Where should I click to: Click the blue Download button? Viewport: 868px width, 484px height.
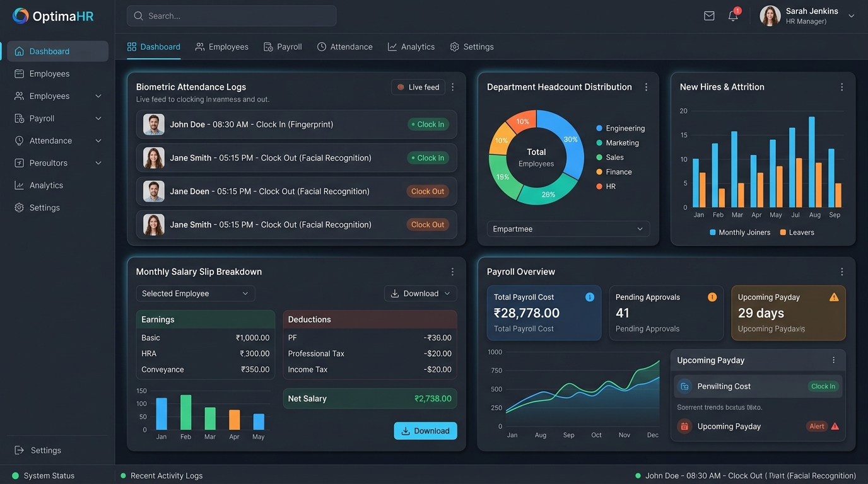point(425,431)
